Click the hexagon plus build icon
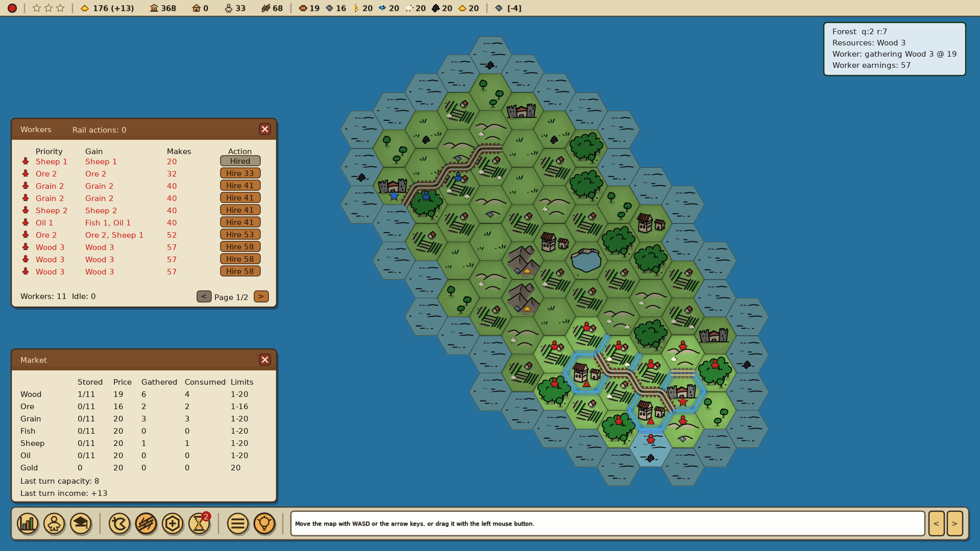This screenshot has width=980, height=551. pyautogui.click(x=173, y=523)
